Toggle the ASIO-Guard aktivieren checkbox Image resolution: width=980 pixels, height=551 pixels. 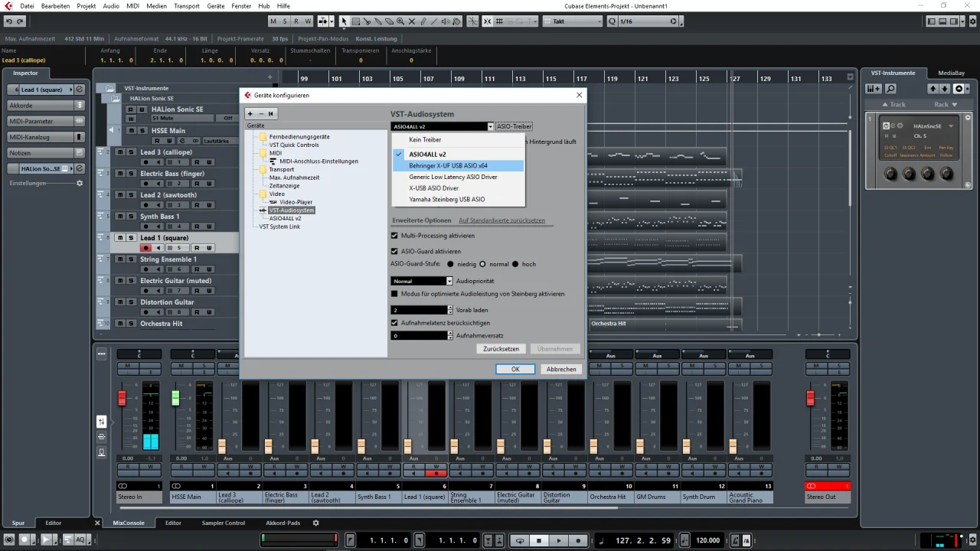tap(394, 251)
